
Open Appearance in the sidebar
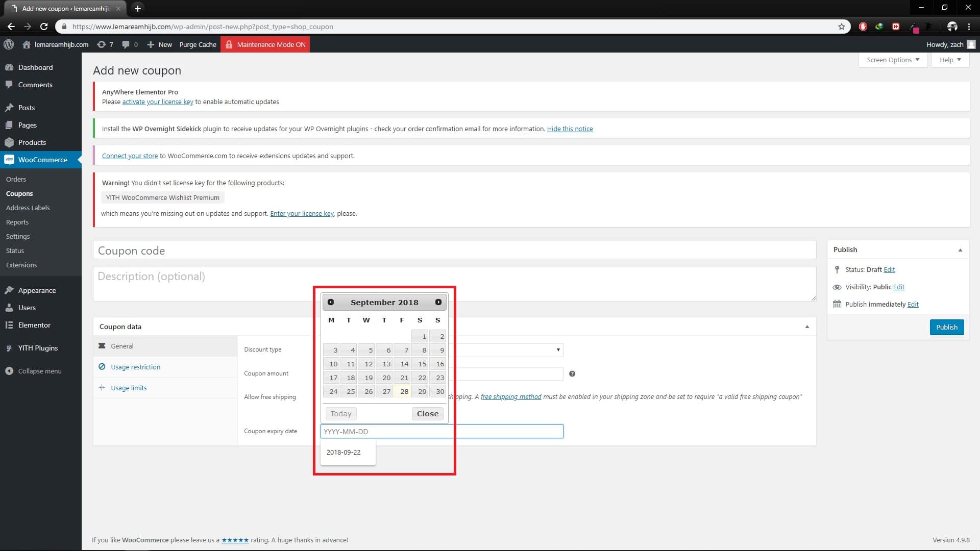(41, 290)
